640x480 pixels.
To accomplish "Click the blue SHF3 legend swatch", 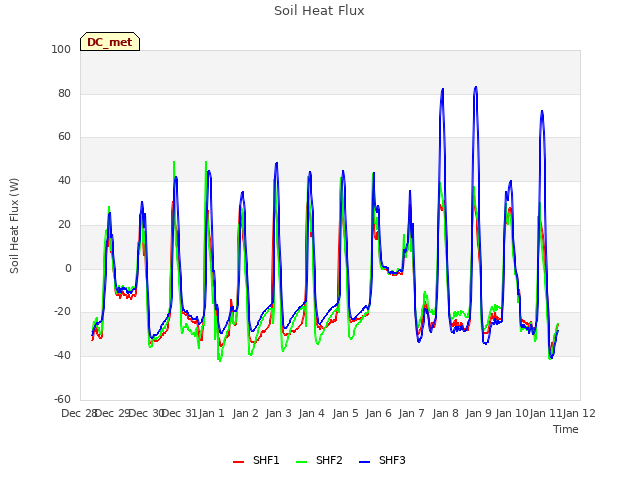I will [x=364, y=462].
